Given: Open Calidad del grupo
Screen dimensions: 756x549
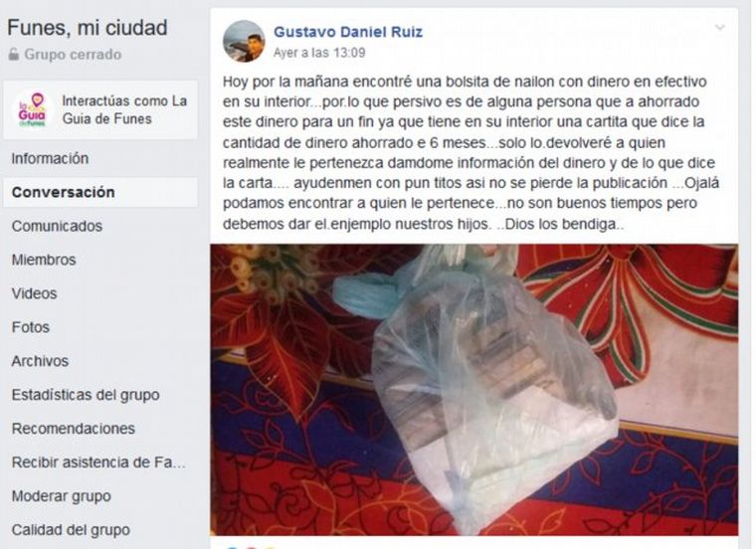Looking at the screenshot, I should (x=71, y=530).
